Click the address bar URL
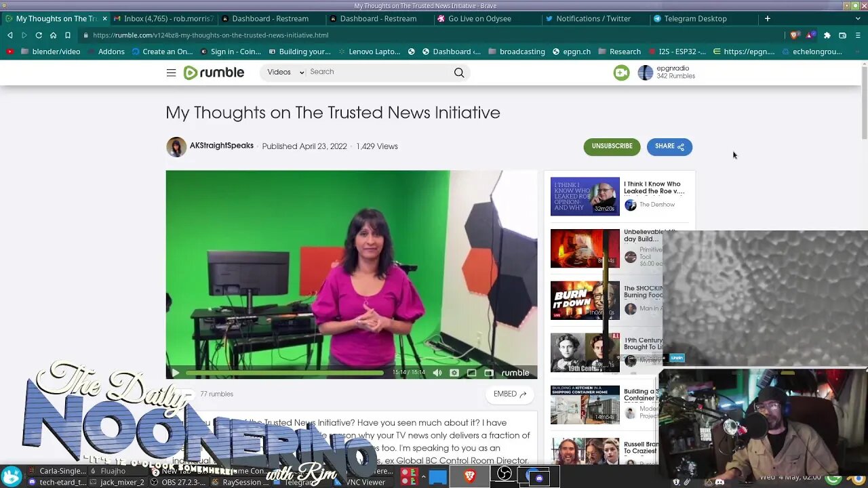868x488 pixels. [x=210, y=35]
